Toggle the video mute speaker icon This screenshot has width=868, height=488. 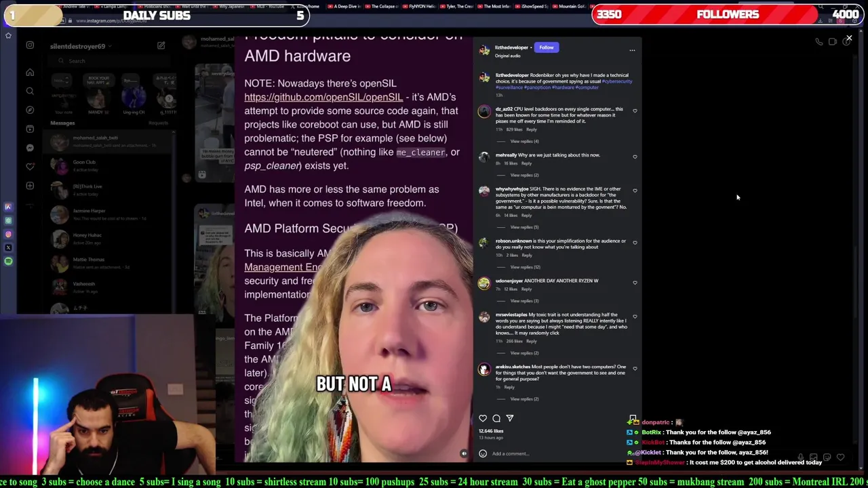(464, 453)
